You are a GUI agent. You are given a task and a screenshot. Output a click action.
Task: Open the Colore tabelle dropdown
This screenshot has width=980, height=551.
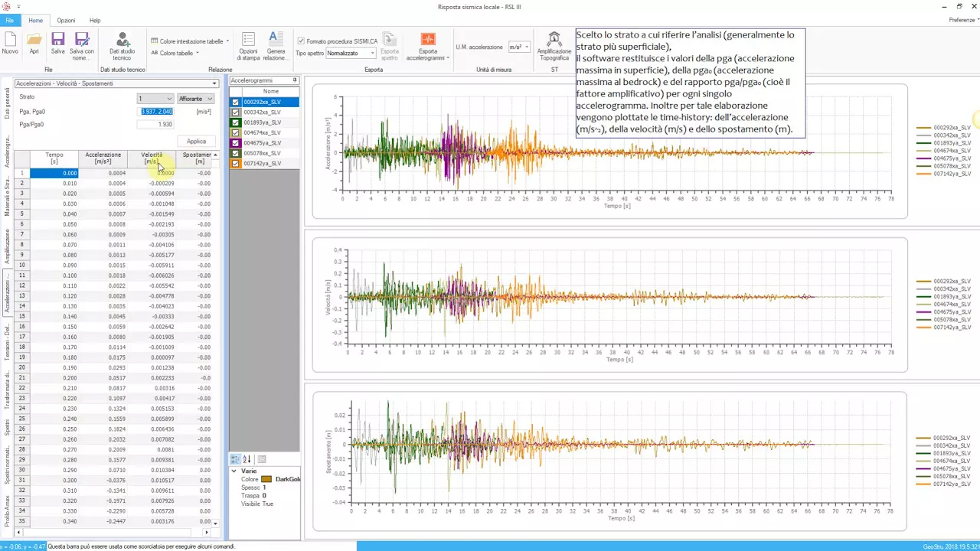198,53
